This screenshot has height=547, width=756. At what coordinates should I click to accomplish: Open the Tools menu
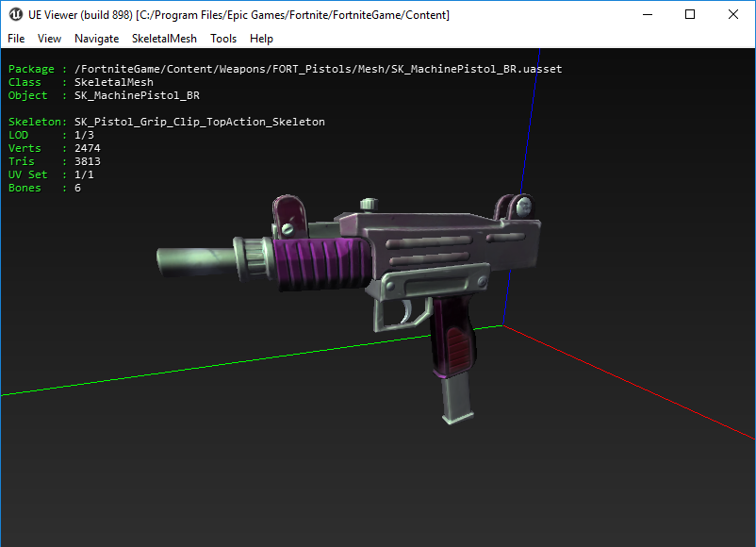click(223, 39)
